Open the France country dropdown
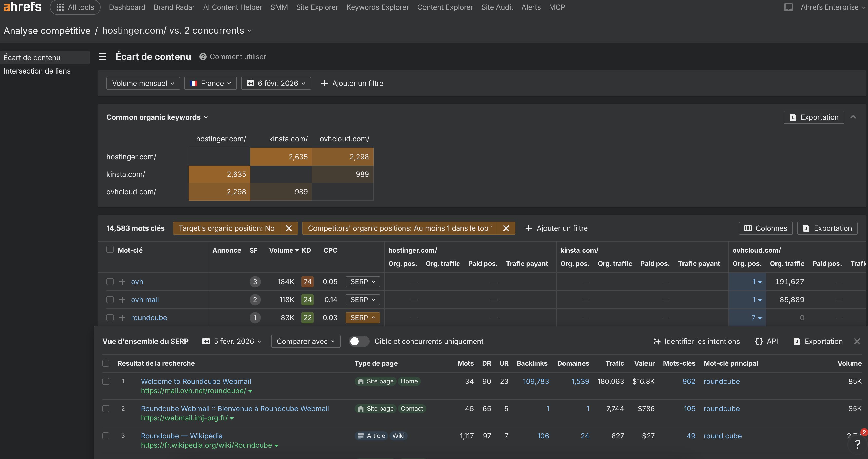868x459 pixels. (210, 83)
